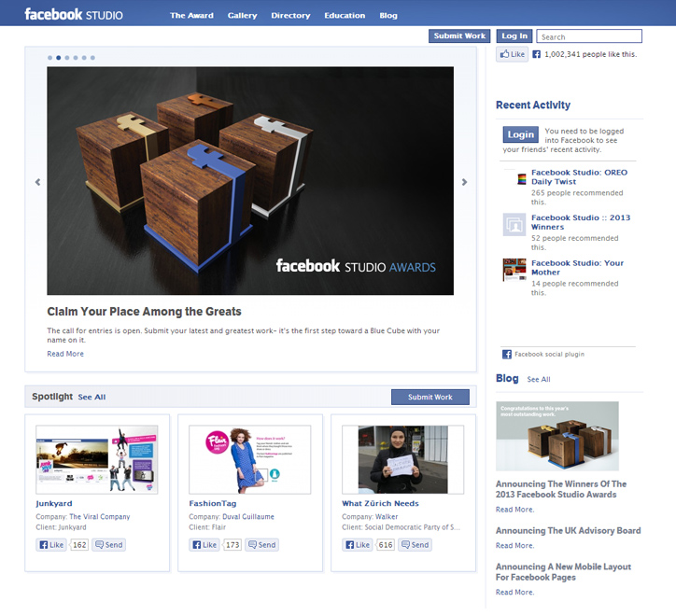The image size is (676, 616).
Task: Open the Facebook social plugin link
Action: pos(549,355)
